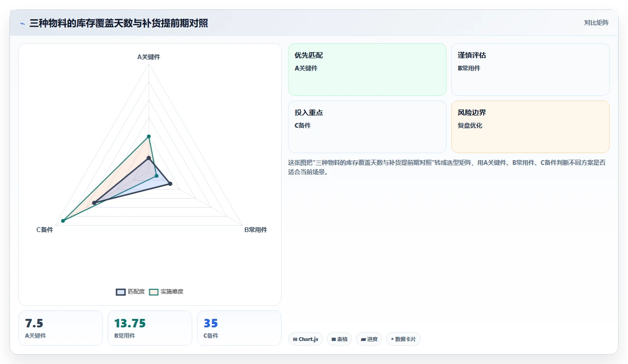This screenshot has width=628, height=364.
Task: Click the 匹配度 legend color box
Action: [x=121, y=292]
